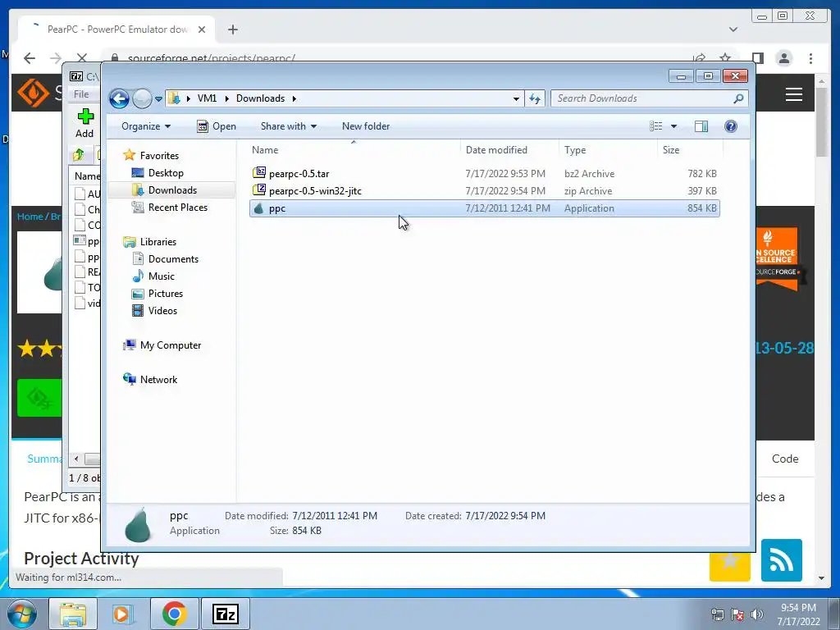Open File menu in 7-Zip window
Screen dimensions: 840x630
click(x=81, y=94)
